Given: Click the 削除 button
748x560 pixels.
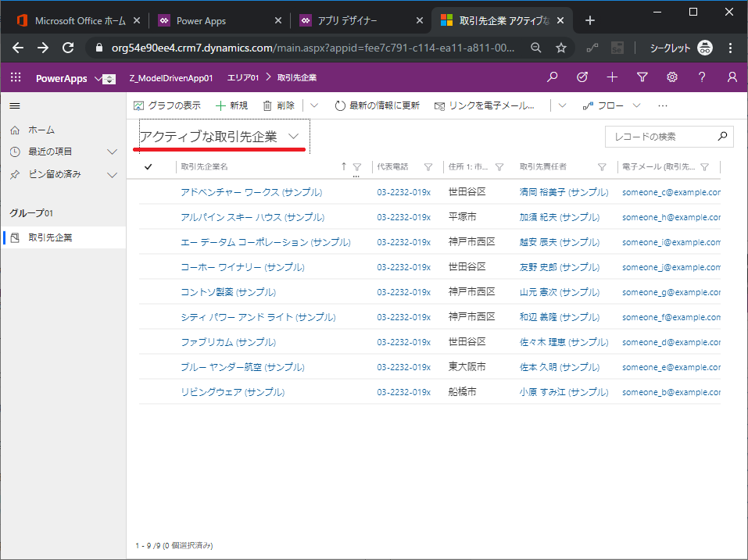Looking at the screenshot, I should click(279, 105).
